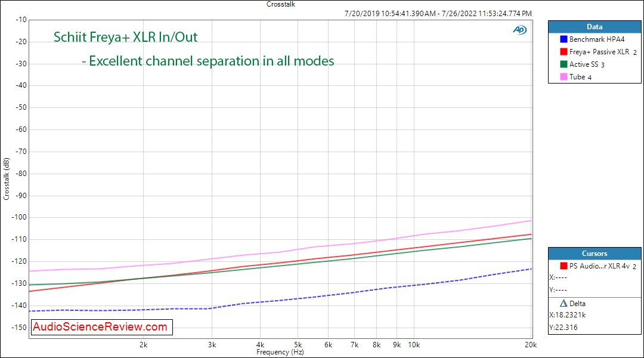
Task: Click the Delta triangle icon
Action: pyautogui.click(x=563, y=303)
